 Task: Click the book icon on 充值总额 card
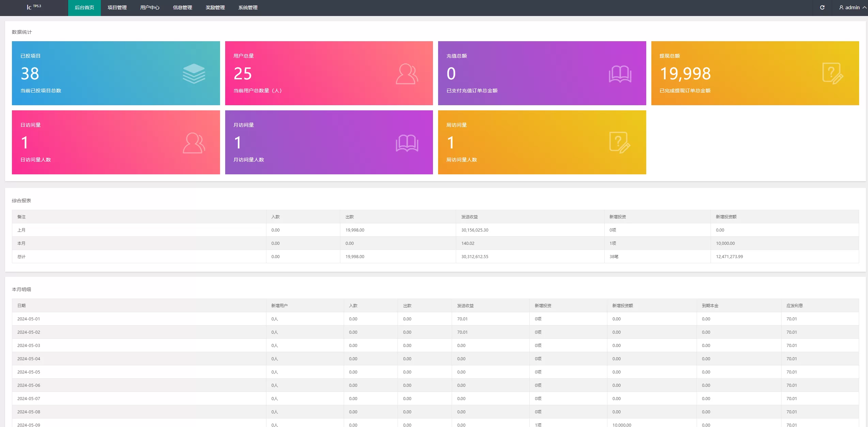point(620,74)
